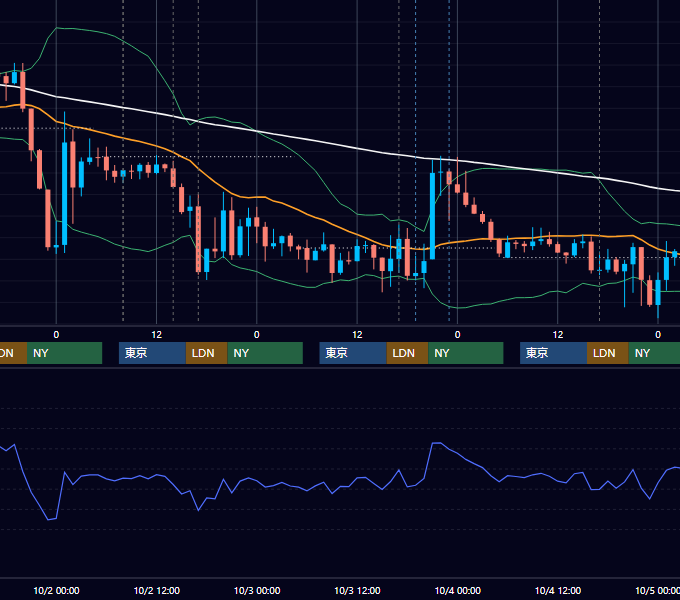The image size is (680, 600).
Task: Select the NY session block spanning 10/4 00:00
Action: click(x=466, y=353)
